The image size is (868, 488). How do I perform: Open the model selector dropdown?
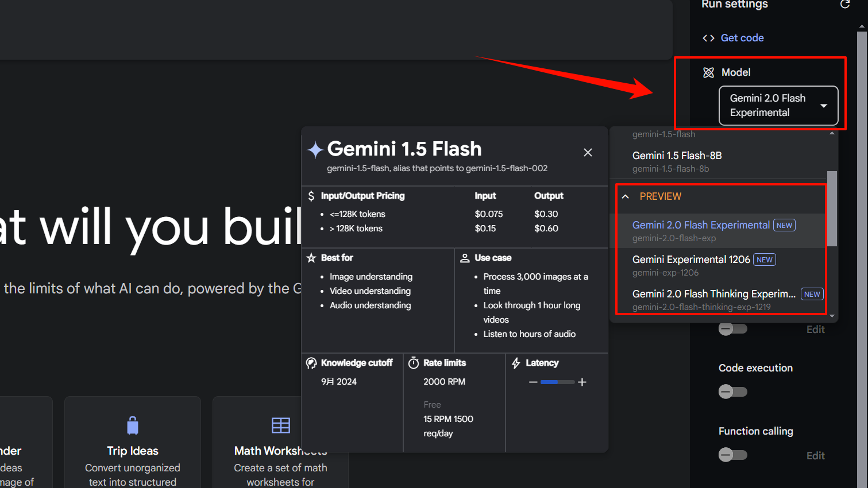coord(778,106)
